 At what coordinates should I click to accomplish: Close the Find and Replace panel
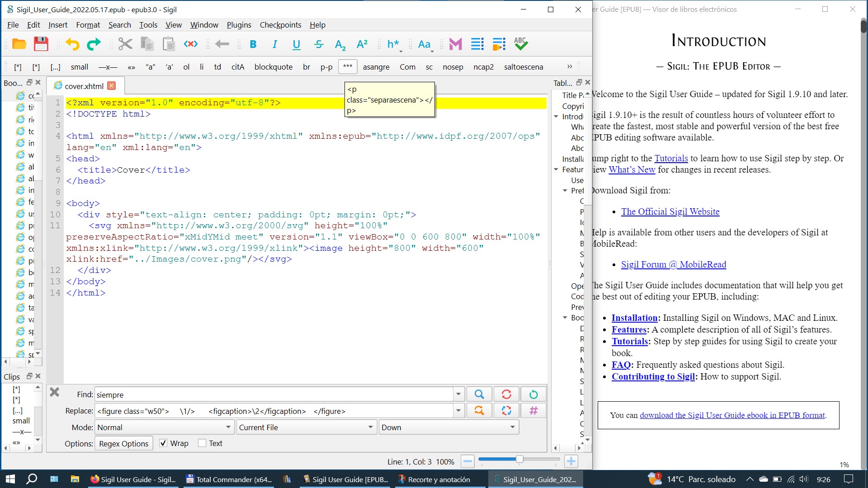tap(54, 392)
